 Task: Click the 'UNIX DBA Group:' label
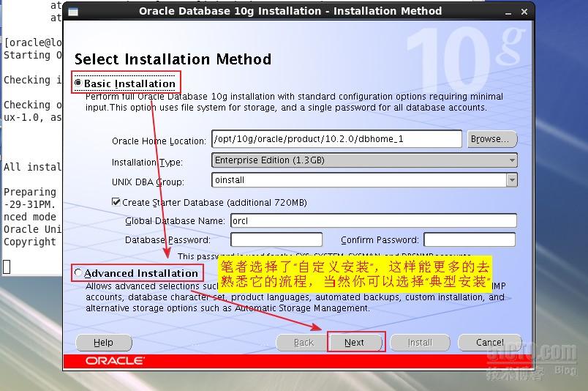point(148,182)
